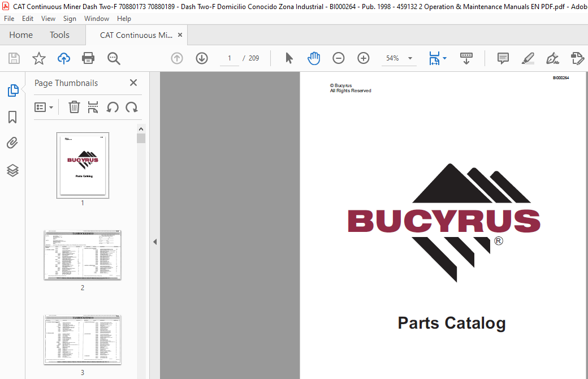Open the Share or send file icon
This screenshot has width=588, height=379.
[x=577, y=58]
